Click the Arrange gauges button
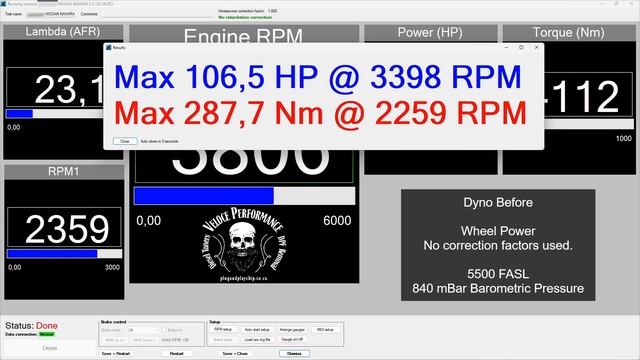 pyautogui.click(x=292, y=329)
